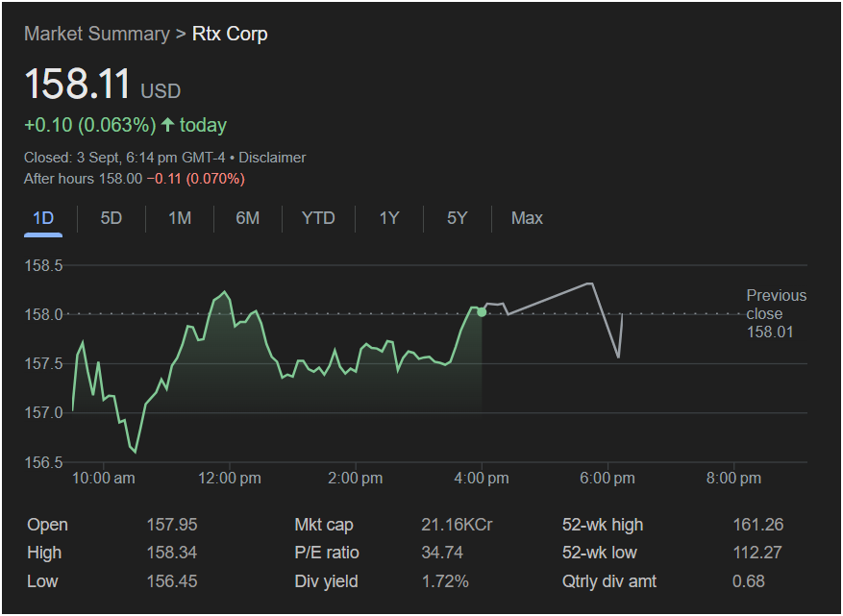
Task: Click the 52-wk low value 112.27
Action: pyautogui.click(x=757, y=553)
